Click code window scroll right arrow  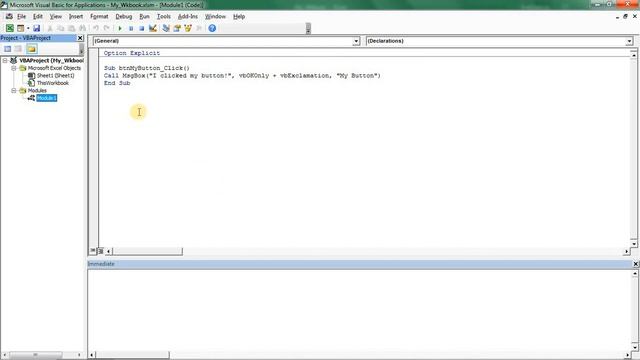pos(627,251)
